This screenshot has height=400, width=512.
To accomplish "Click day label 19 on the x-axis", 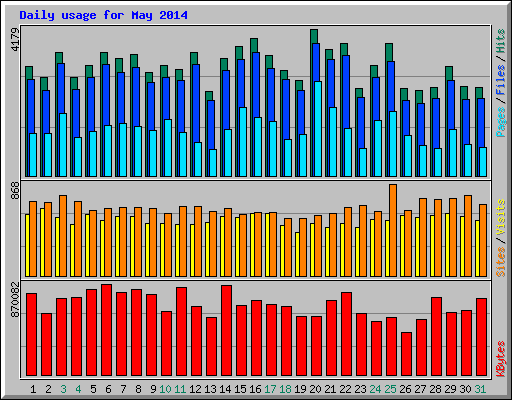I will click(300, 389).
